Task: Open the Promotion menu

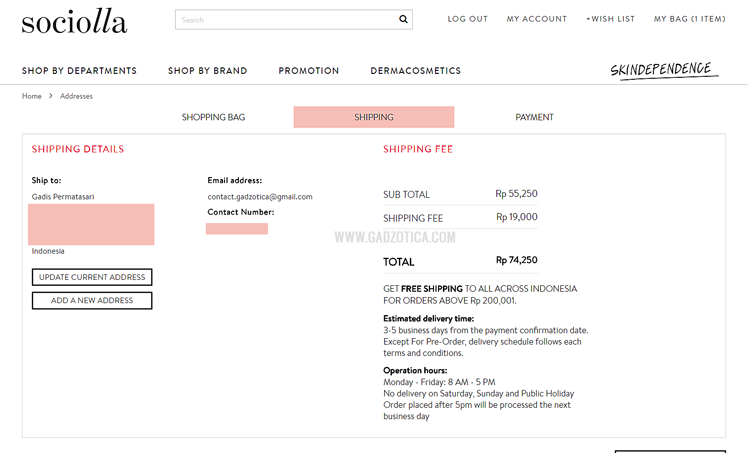Action: [309, 71]
